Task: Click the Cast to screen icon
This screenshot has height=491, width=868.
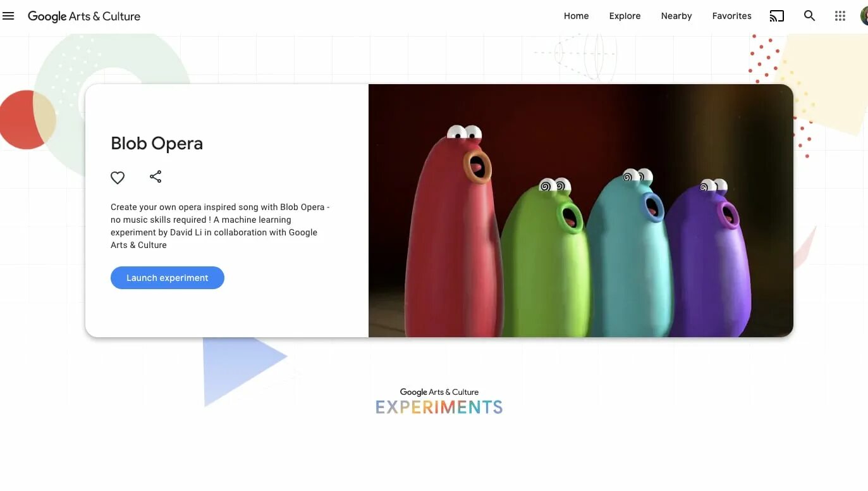Action: (776, 16)
